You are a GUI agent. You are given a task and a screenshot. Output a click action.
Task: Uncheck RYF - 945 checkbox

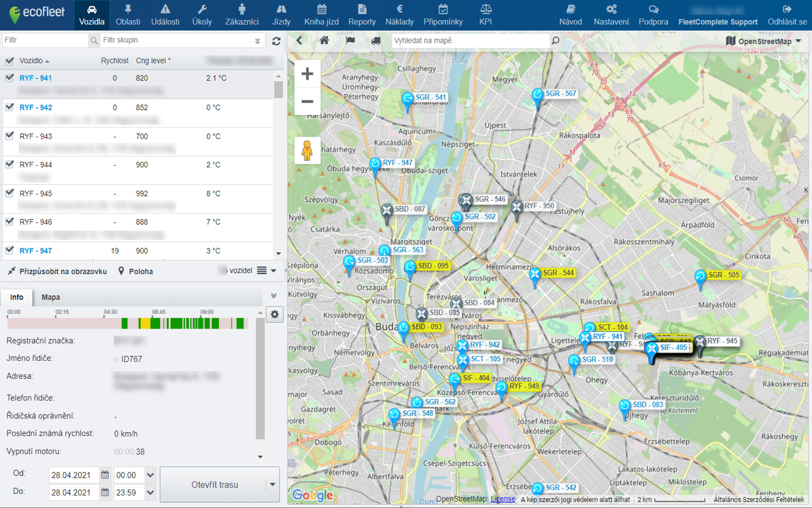9,193
